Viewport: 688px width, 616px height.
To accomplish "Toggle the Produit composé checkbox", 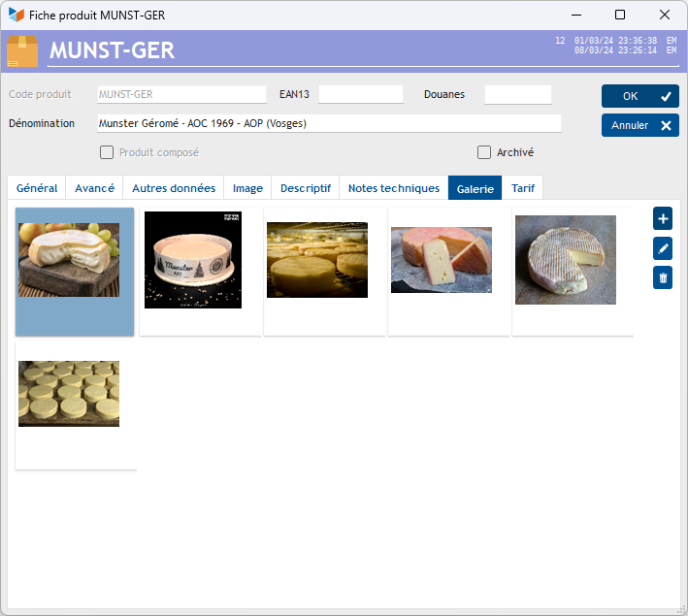I will point(107,152).
